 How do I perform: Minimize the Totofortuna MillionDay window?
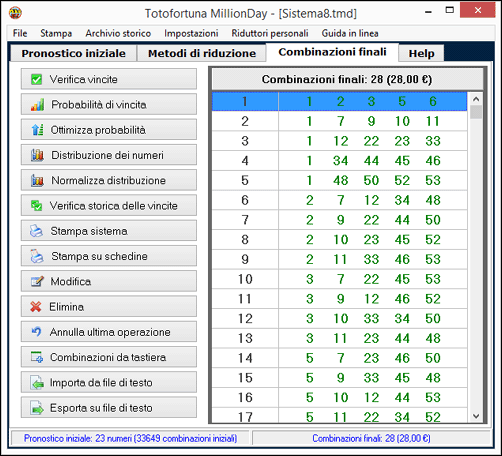[429, 12]
